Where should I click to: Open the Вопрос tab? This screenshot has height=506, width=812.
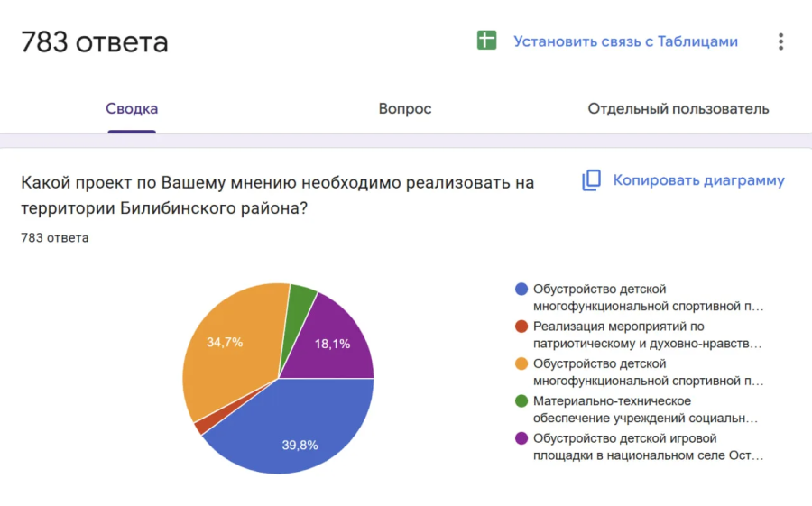pos(405,109)
